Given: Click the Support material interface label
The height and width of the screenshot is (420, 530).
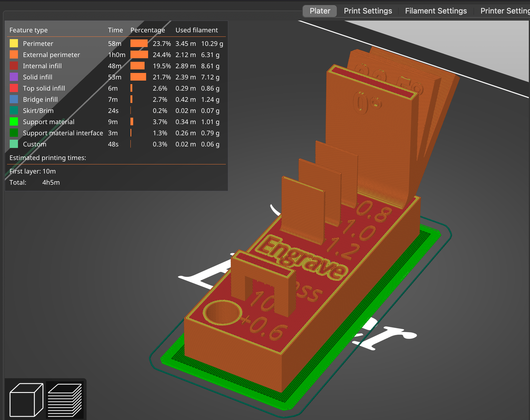Looking at the screenshot, I should [63, 133].
